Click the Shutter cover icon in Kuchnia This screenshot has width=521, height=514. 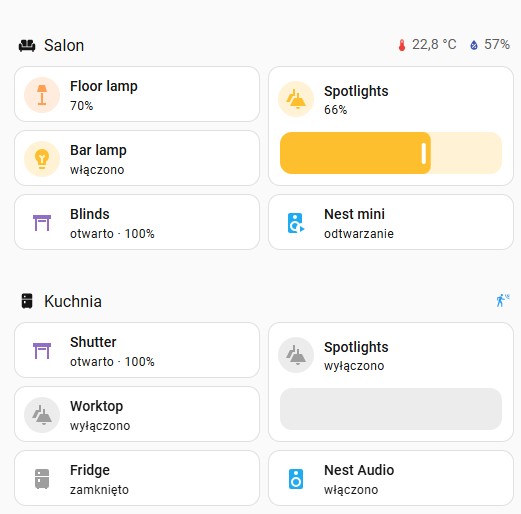(x=42, y=351)
